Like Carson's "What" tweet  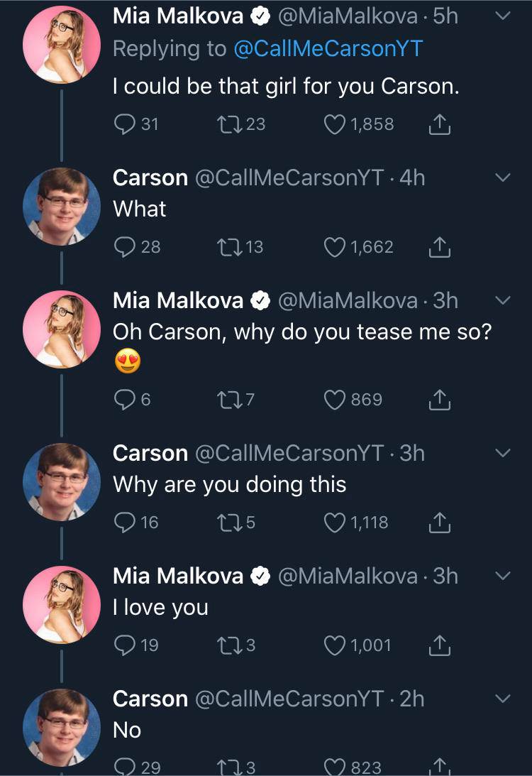333,246
